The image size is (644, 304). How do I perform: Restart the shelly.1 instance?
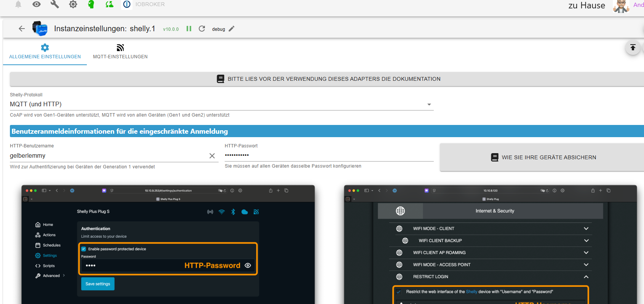[202, 29]
